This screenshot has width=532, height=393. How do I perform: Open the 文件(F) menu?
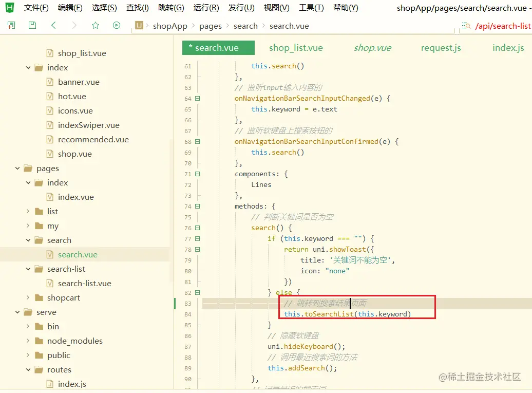(36, 8)
